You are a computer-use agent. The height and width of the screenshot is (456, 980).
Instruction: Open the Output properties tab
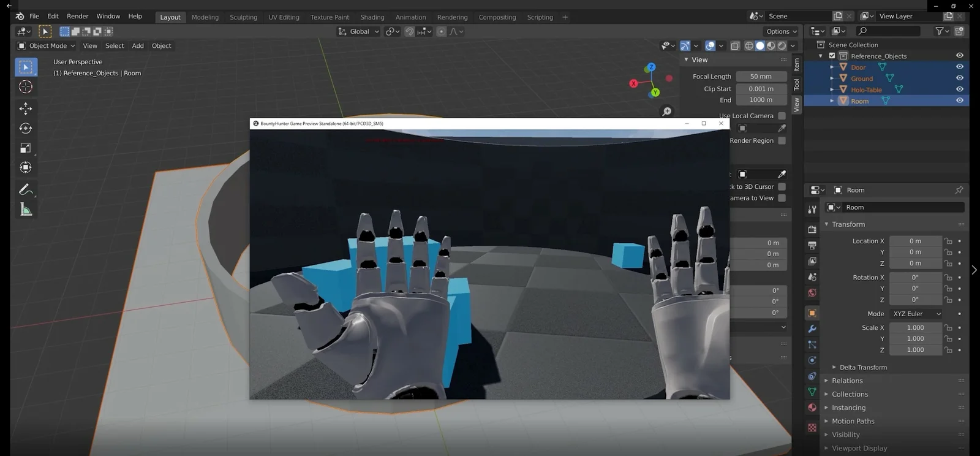(812, 245)
